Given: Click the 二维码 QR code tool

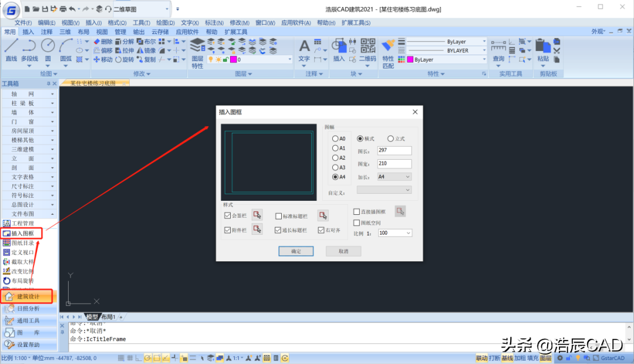Looking at the screenshot, I should [367, 51].
